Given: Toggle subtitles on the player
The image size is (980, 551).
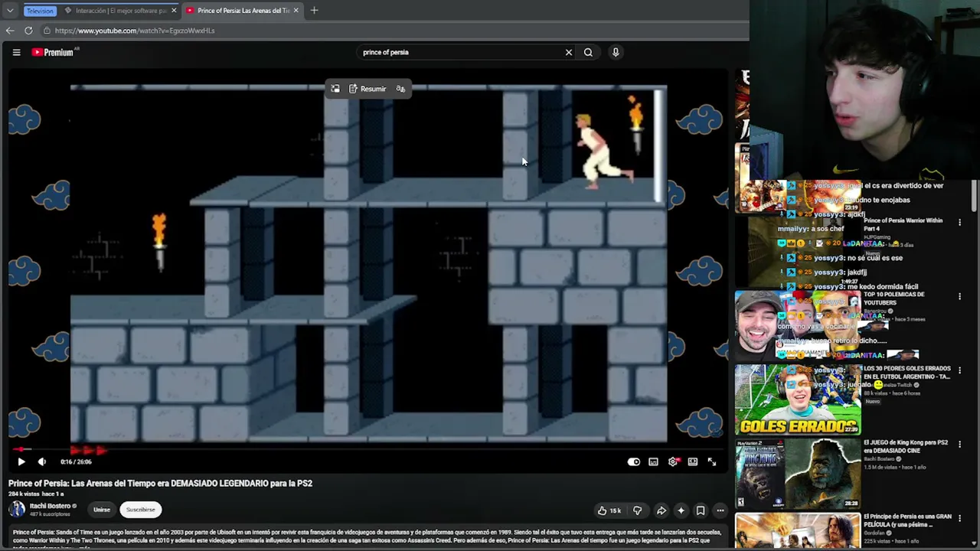Looking at the screenshot, I should (x=653, y=461).
